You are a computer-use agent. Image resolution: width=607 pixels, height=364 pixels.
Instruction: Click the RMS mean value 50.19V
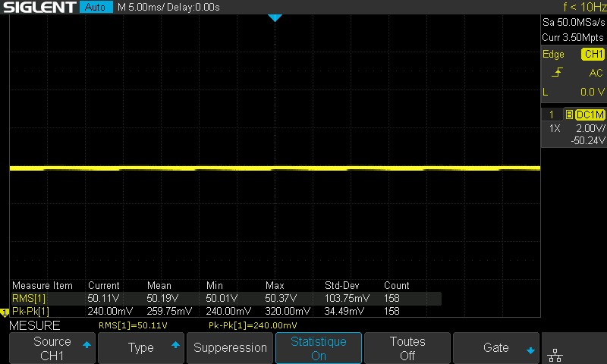pyautogui.click(x=162, y=298)
